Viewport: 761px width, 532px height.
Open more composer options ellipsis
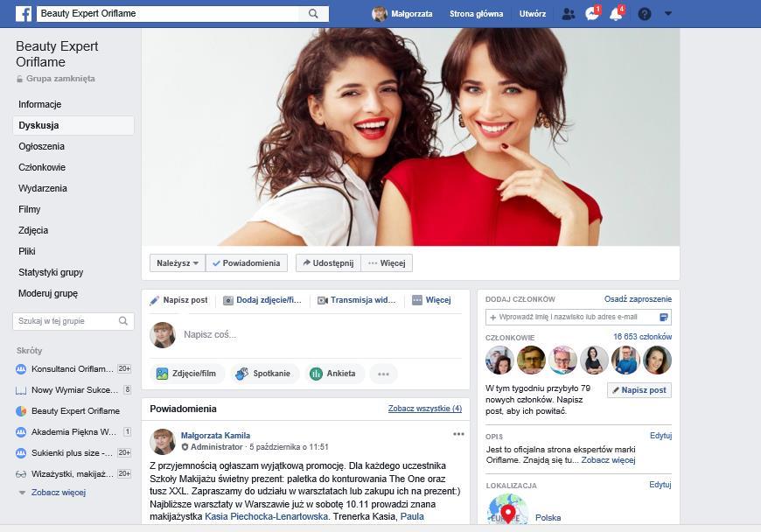pyautogui.click(x=383, y=374)
